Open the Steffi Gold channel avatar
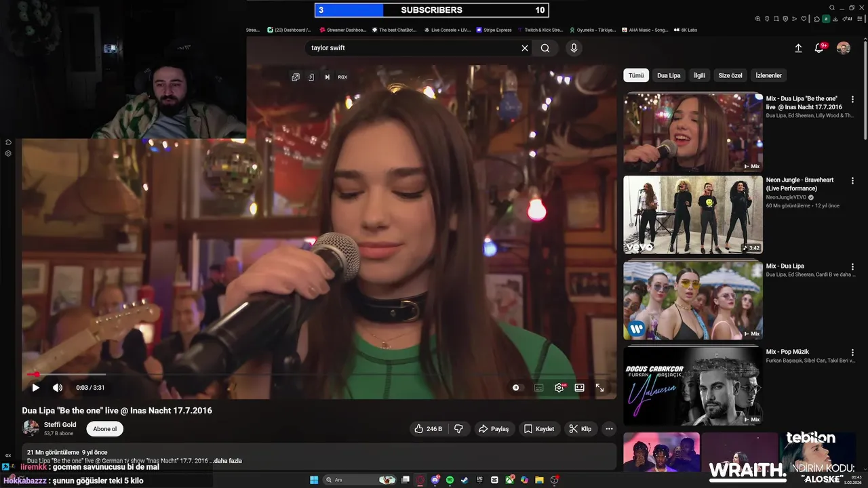 [x=31, y=428]
